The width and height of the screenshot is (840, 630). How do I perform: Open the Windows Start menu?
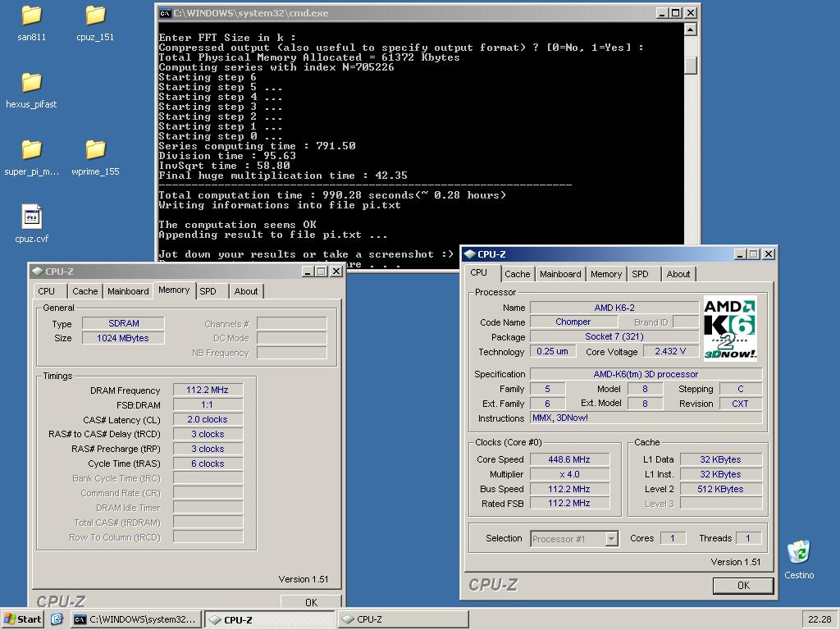point(22,619)
